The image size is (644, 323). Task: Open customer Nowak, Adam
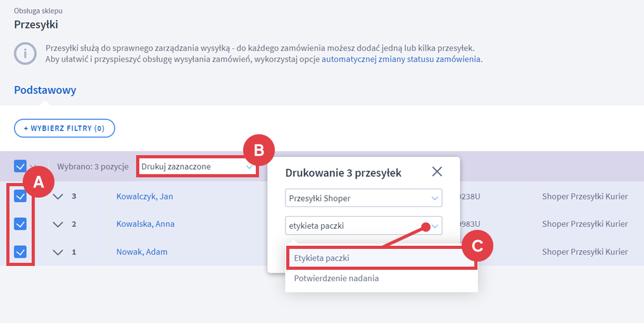point(142,252)
